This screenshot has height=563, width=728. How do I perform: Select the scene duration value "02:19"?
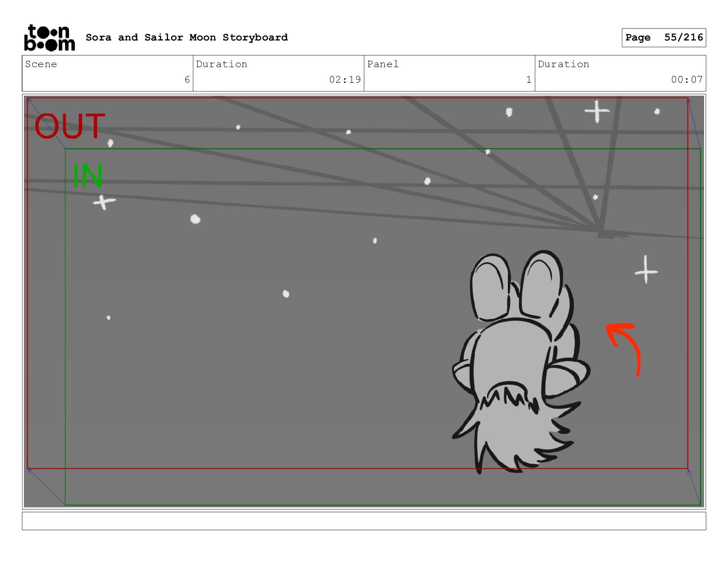(x=345, y=80)
